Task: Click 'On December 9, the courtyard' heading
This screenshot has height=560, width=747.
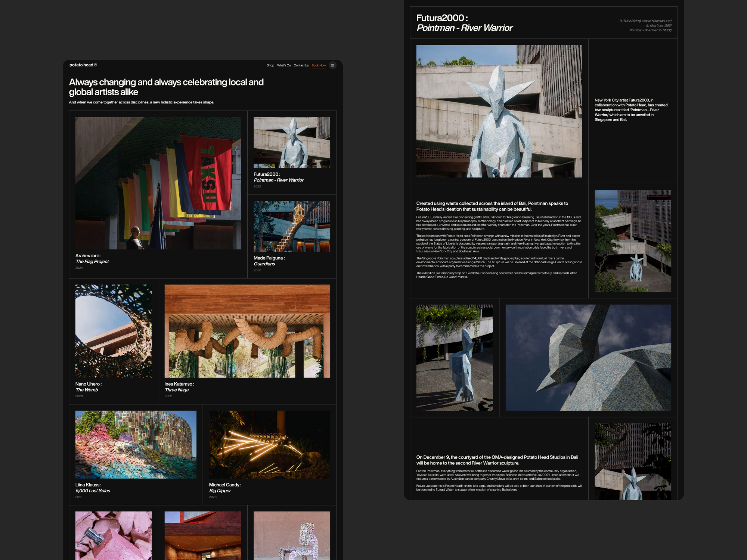Action: 497,460
